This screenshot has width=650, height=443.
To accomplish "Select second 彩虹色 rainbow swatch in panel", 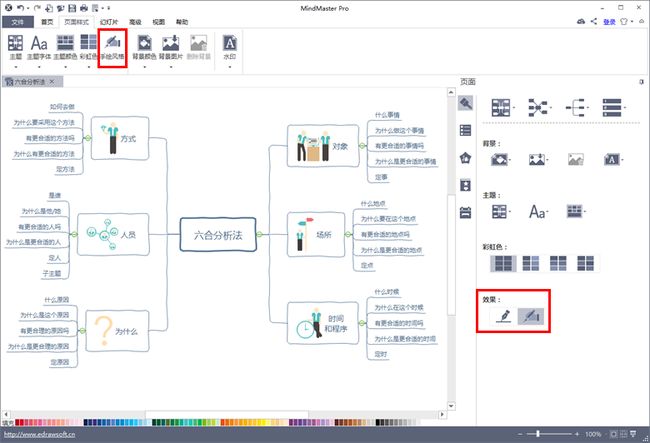I will [531, 264].
